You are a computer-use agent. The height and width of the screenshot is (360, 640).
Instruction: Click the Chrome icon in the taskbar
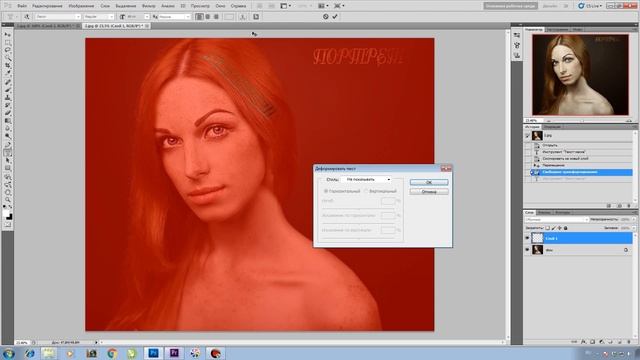(112, 353)
